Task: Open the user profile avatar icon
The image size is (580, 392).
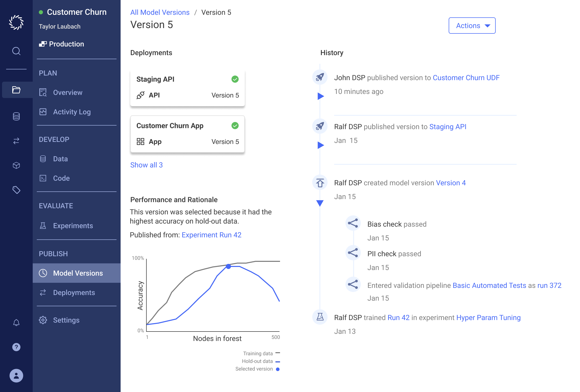Action: coord(16,376)
